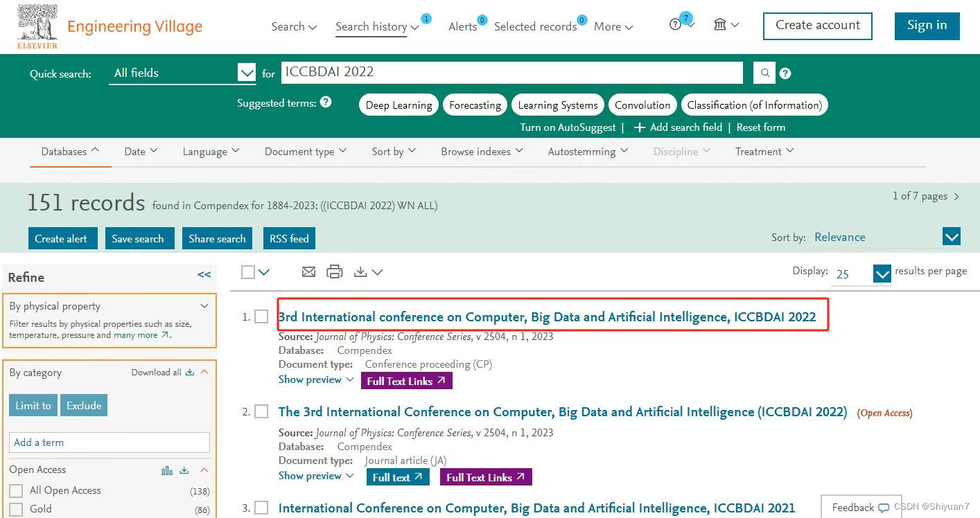
Task: Expand select-all options chevron
Action: 264,272
